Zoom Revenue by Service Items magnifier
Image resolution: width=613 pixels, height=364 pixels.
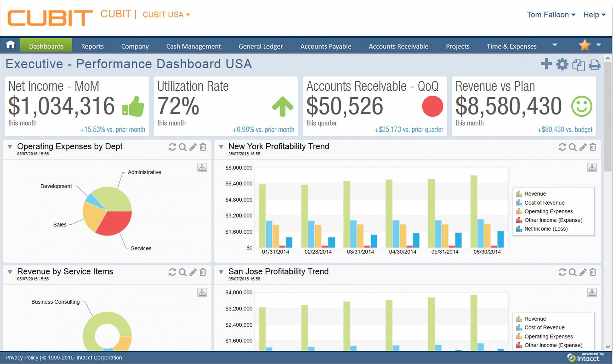click(182, 272)
